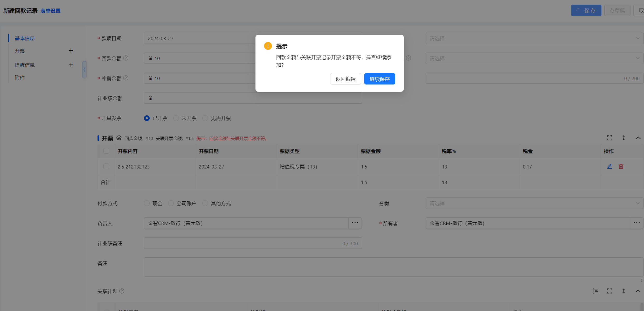
Task: Select 附件 in the side navigation
Action: coord(20,77)
